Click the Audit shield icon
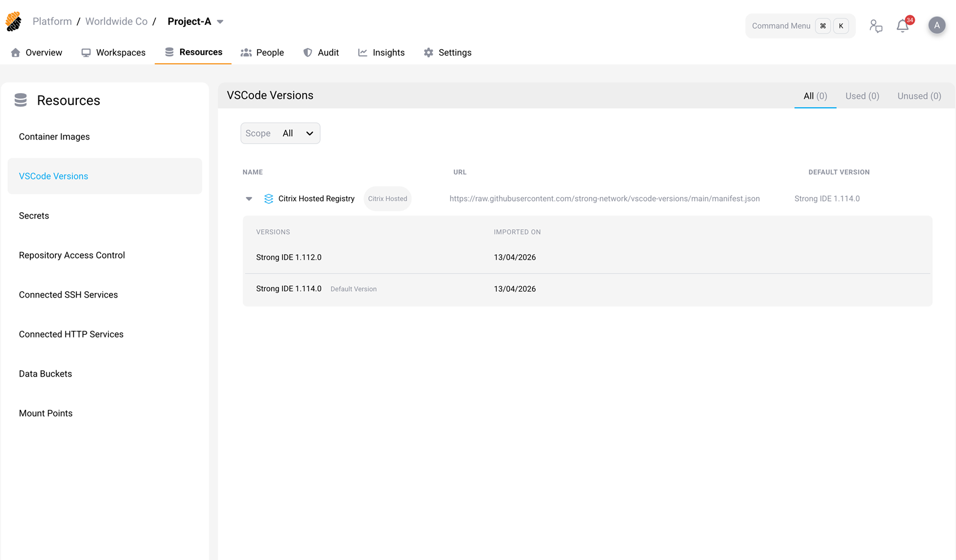This screenshot has width=956, height=560. pyautogui.click(x=308, y=53)
